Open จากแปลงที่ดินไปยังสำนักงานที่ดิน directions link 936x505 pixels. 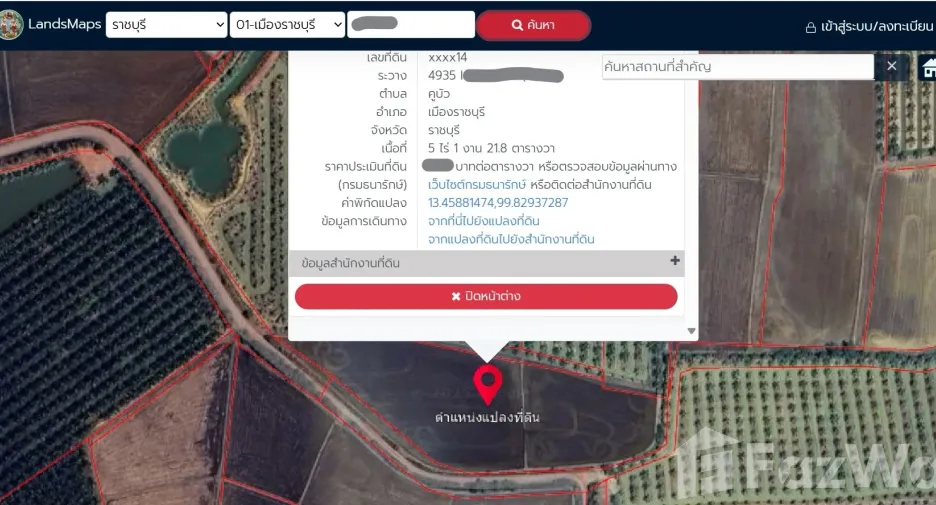tap(511, 239)
